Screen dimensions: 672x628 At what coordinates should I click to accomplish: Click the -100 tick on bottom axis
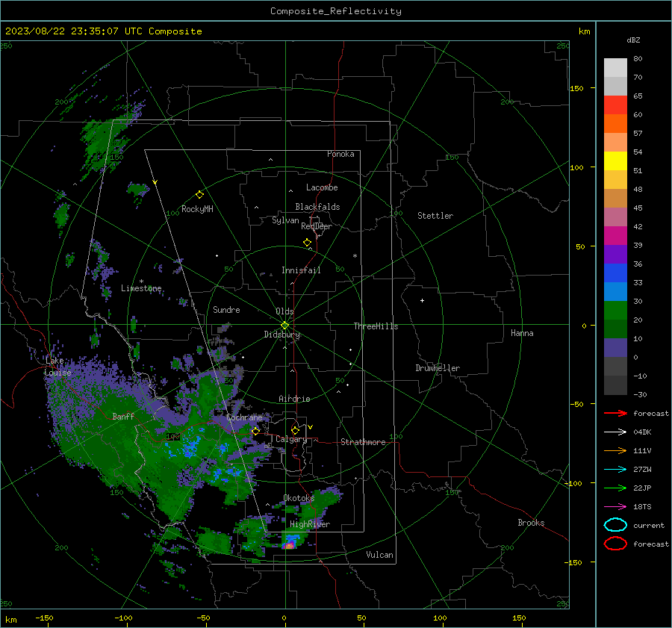tap(123, 618)
